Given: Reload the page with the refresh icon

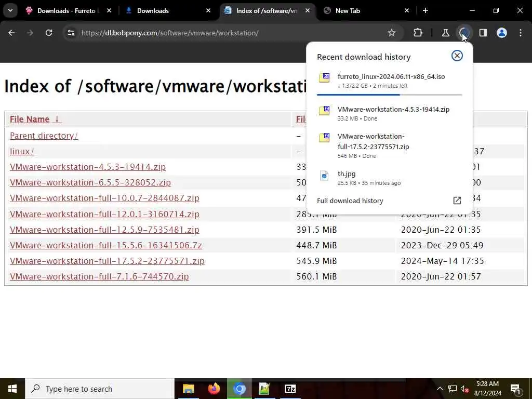Looking at the screenshot, I should coord(49,33).
